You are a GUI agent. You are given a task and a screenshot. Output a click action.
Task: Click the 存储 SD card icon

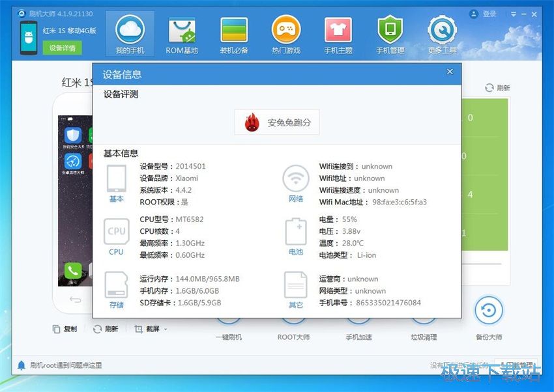[116, 285]
